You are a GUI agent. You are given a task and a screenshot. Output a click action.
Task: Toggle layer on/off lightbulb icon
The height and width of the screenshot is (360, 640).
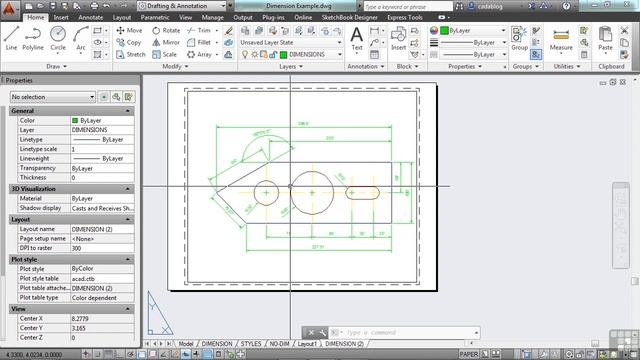(244, 54)
